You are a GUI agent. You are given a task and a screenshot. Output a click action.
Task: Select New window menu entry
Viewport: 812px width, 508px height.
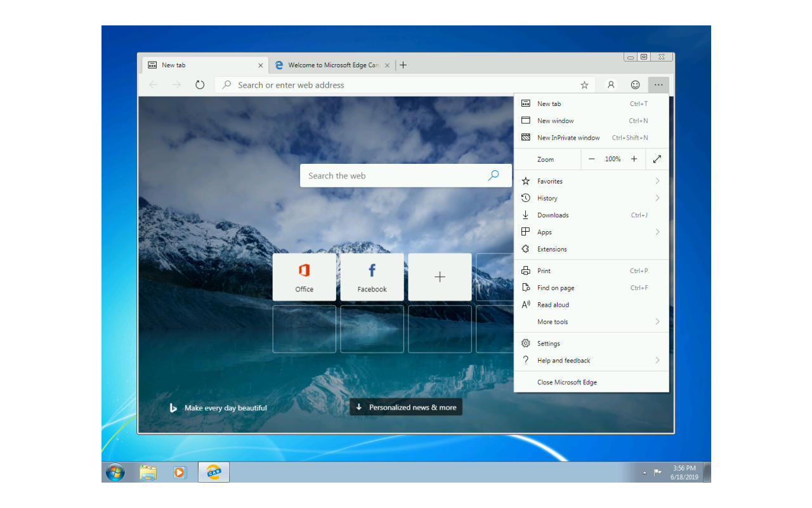(x=591, y=121)
